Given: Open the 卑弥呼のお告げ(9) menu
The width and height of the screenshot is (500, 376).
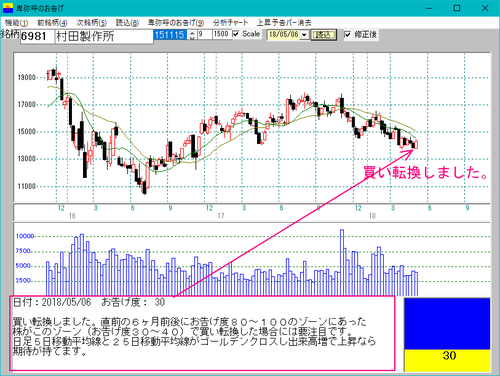Looking at the screenshot, I should 176,23.
